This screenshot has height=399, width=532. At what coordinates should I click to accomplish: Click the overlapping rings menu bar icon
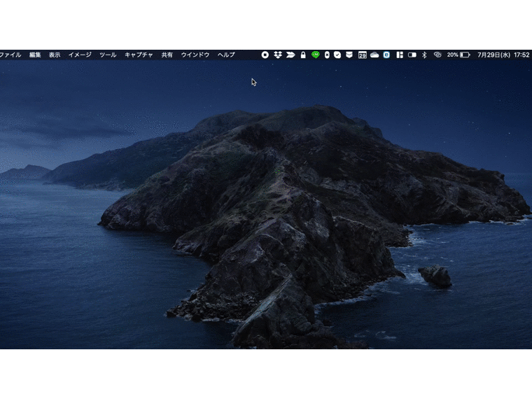click(437, 55)
